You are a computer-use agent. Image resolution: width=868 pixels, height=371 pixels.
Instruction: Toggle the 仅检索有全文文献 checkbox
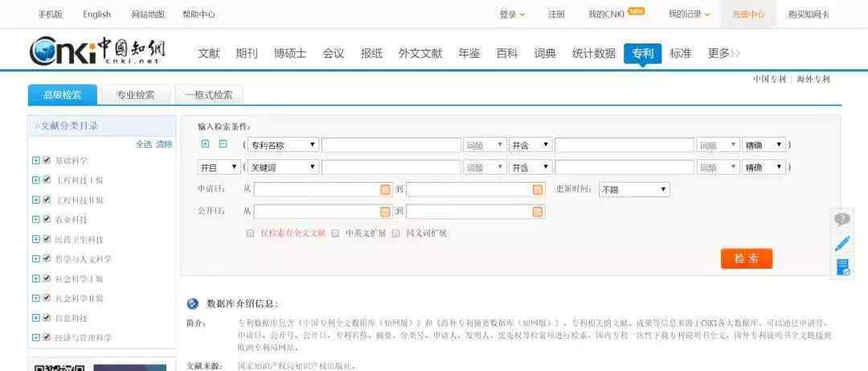pos(250,233)
